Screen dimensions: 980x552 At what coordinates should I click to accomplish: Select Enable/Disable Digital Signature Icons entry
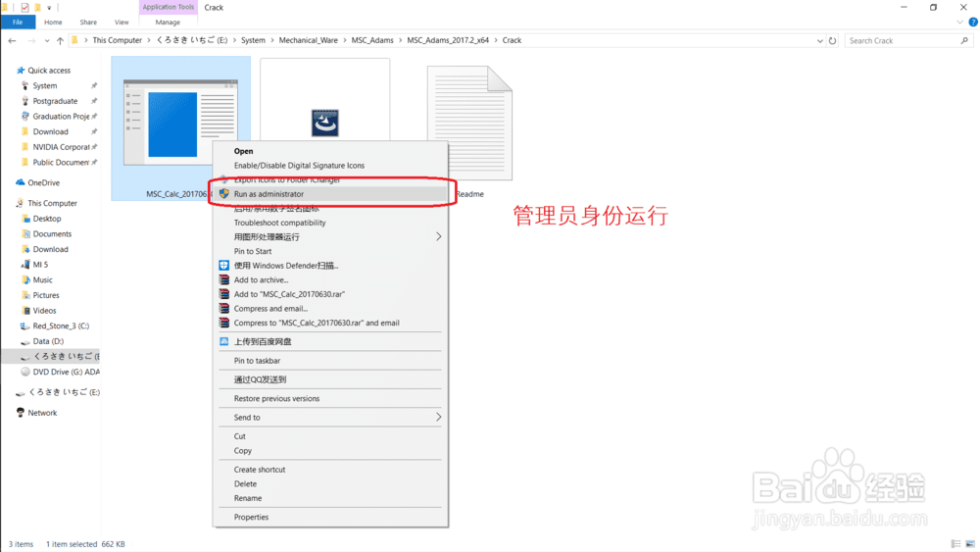pyautogui.click(x=330, y=165)
